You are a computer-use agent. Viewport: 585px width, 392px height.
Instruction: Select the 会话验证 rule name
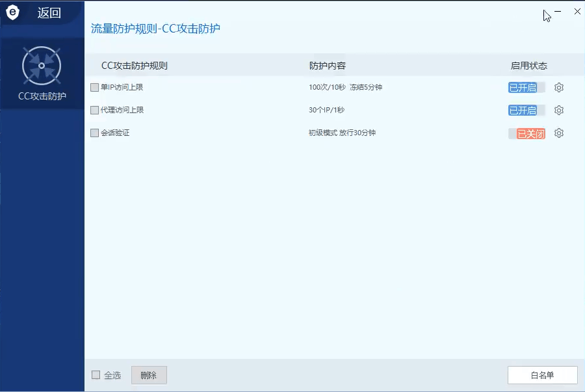pos(115,133)
